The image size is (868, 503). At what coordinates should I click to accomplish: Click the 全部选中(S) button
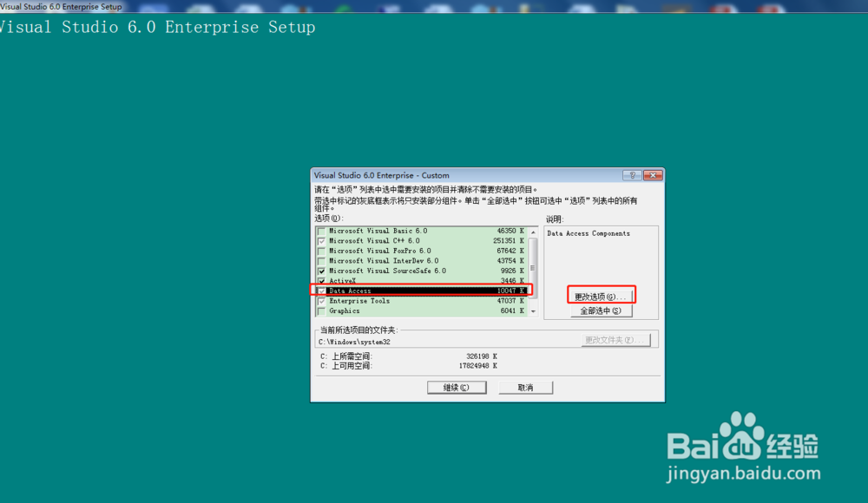(602, 311)
